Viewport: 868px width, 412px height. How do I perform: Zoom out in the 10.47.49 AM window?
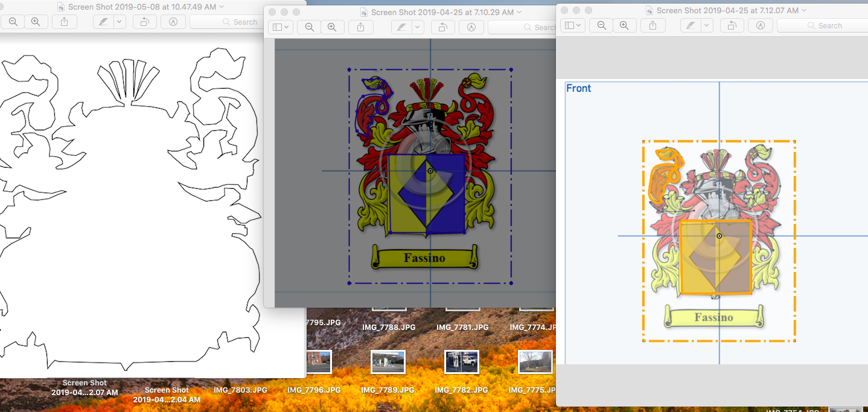click(x=13, y=22)
